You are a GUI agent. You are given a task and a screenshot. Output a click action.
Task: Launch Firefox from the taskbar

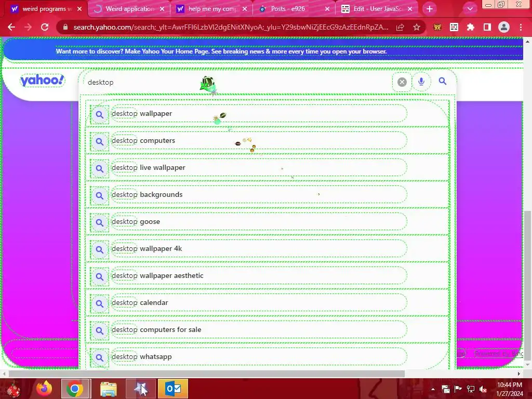pyautogui.click(x=45, y=389)
